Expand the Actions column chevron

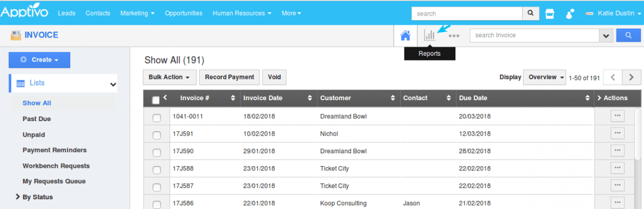599,98
